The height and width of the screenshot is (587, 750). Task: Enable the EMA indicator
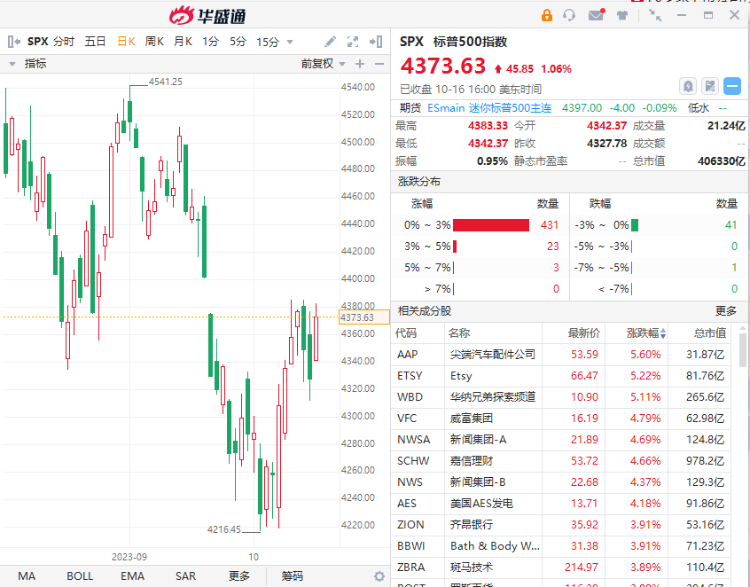[x=132, y=576]
